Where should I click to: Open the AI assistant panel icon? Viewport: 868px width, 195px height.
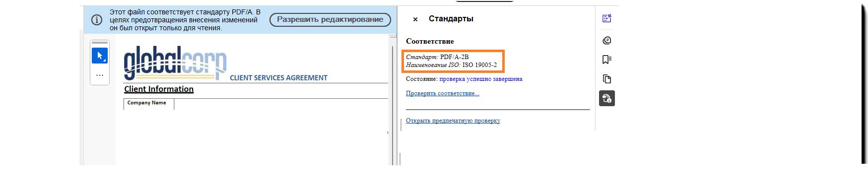606,18
